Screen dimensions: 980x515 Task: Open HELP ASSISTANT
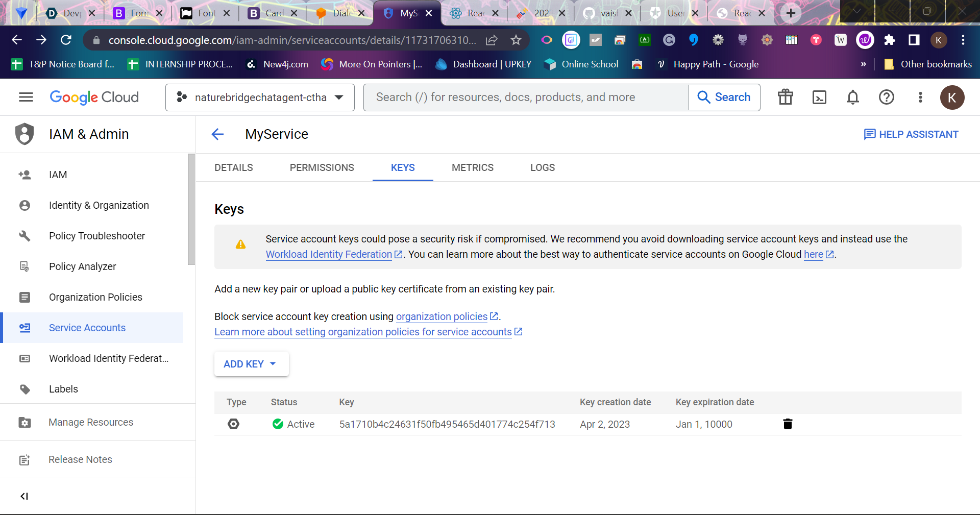coord(911,134)
